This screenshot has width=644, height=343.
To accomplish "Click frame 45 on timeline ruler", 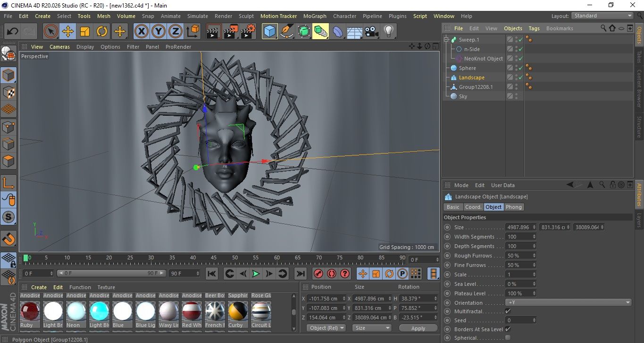I will [x=214, y=258].
